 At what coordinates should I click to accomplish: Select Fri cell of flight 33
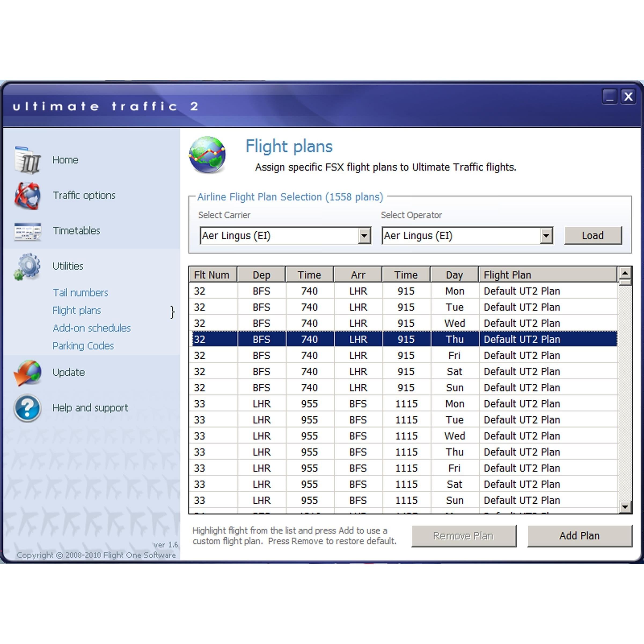(455, 468)
